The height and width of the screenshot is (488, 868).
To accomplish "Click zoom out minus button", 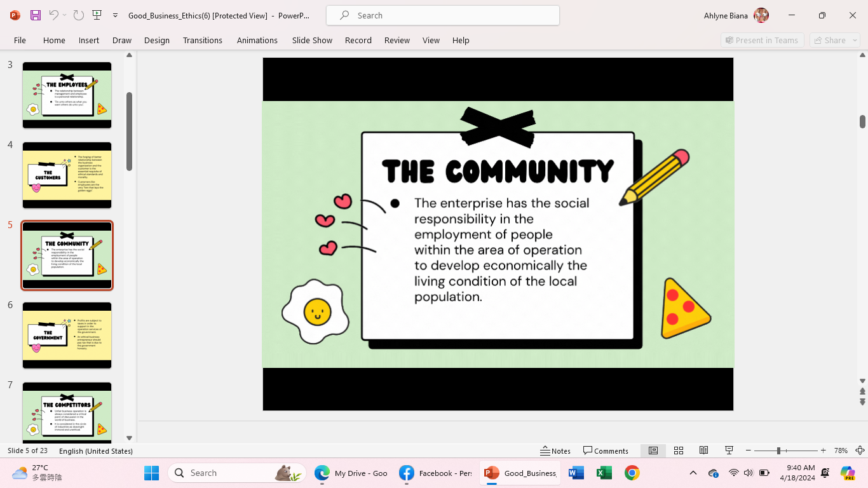I will tap(748, 451).
